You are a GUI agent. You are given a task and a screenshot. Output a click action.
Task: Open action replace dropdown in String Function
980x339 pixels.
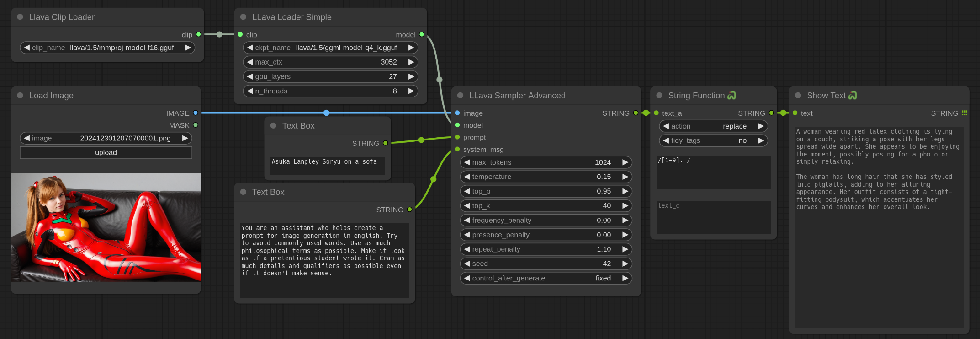point(713,126)
